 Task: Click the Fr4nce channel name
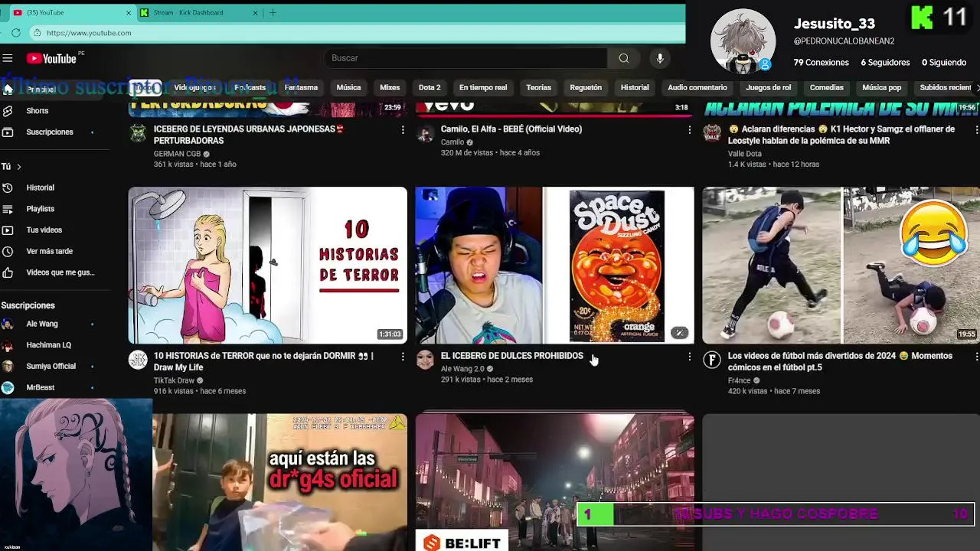[x=739, y=380]
